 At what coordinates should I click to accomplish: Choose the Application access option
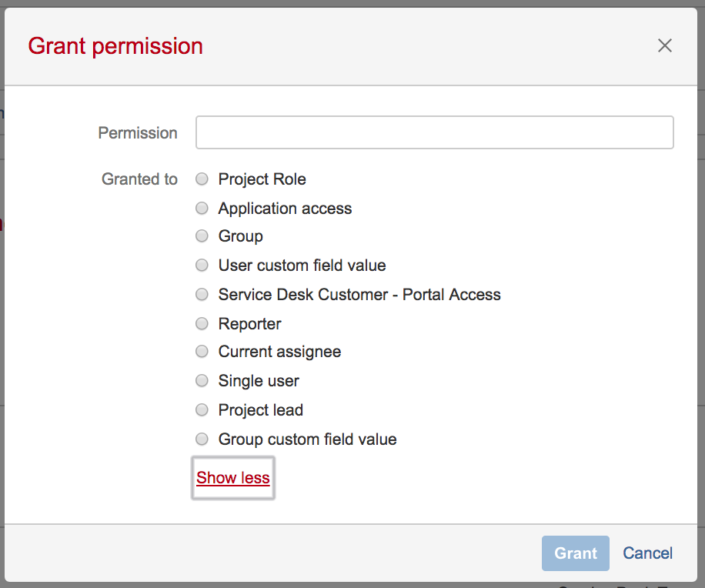[202, 209]
